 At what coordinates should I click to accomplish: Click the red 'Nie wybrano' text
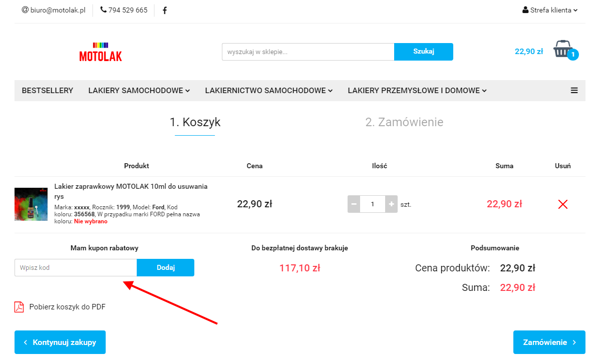coord(91,221)
